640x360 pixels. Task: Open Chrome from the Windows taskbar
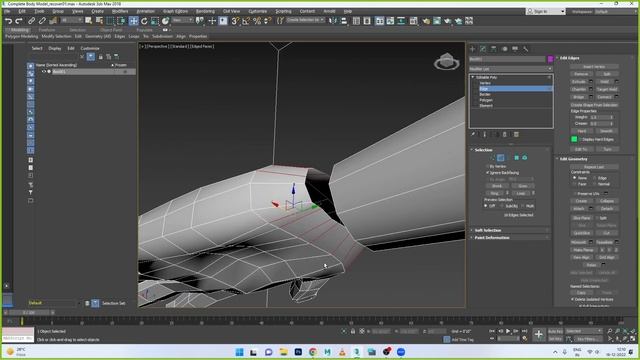pos(313,352)
